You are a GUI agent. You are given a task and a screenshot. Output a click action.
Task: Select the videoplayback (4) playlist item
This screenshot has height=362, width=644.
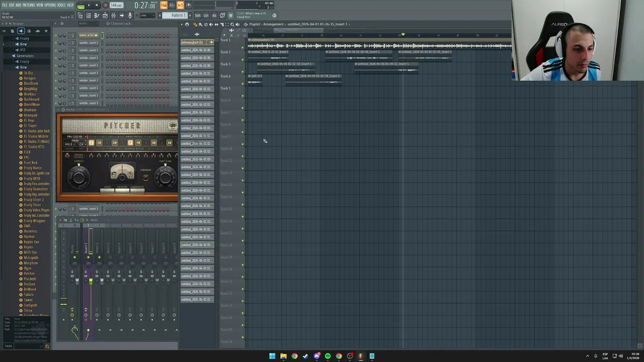[197, 42]
